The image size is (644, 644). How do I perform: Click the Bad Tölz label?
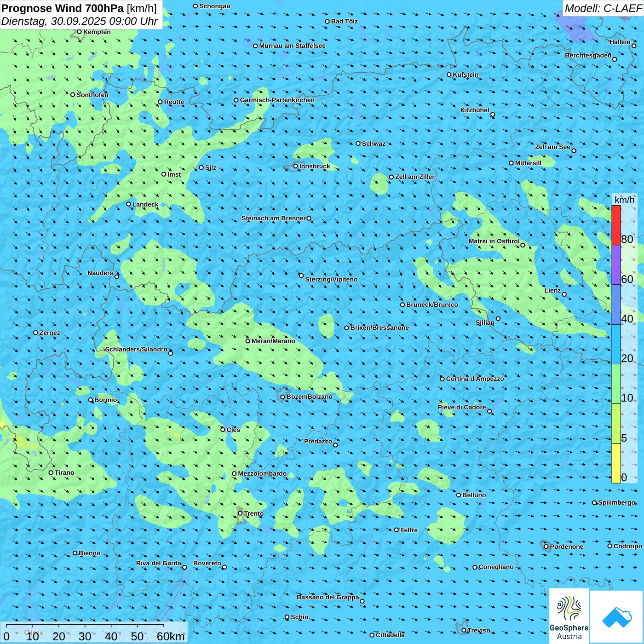(x=344, y=21)
